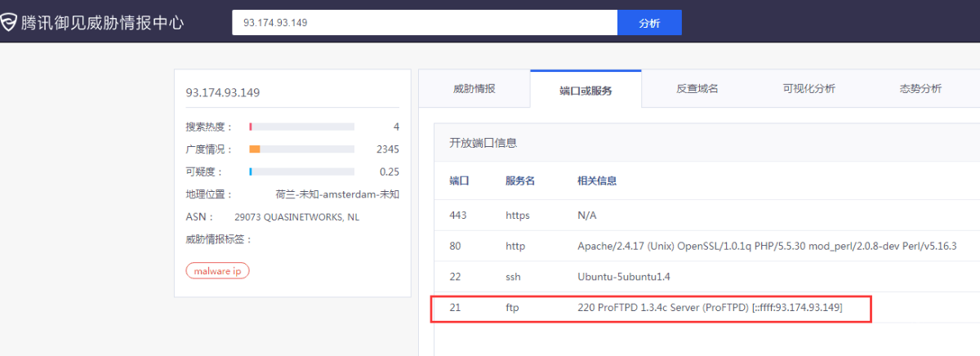Image resolution: width=980 pixels, height=356 pixels.
Task: Focus the IP search field with 93.174.93.149
Action: coord(425,23)
